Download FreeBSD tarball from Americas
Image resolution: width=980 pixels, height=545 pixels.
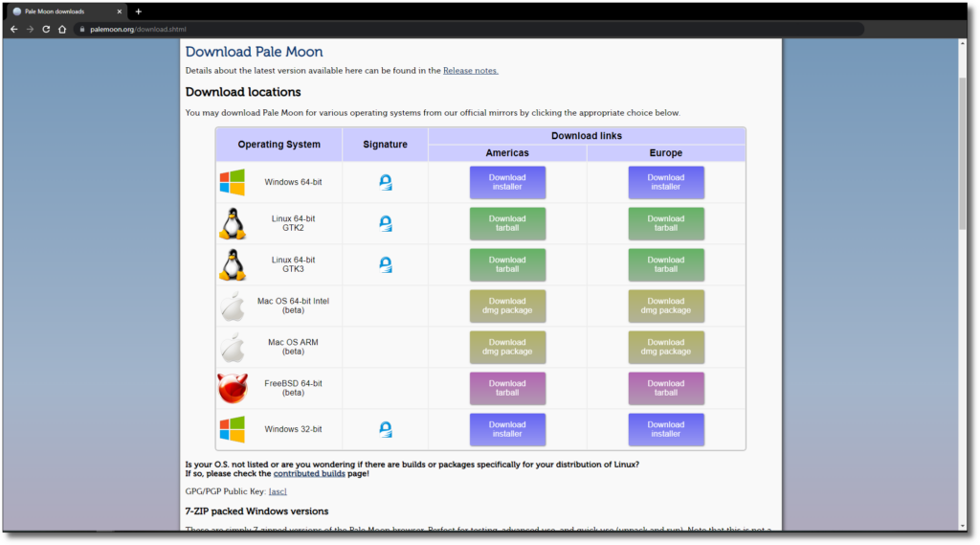(507, 388)
